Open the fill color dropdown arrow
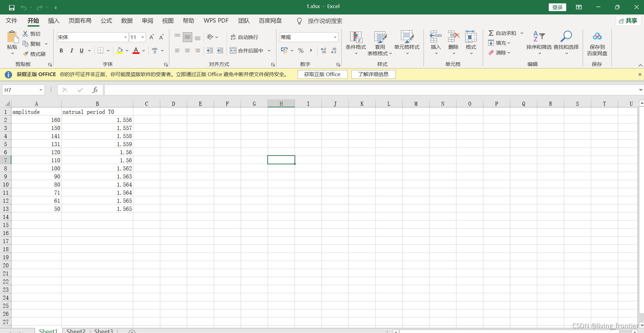Image resolution: width=644 pixels, height=333 pixels. coord(127,51)
